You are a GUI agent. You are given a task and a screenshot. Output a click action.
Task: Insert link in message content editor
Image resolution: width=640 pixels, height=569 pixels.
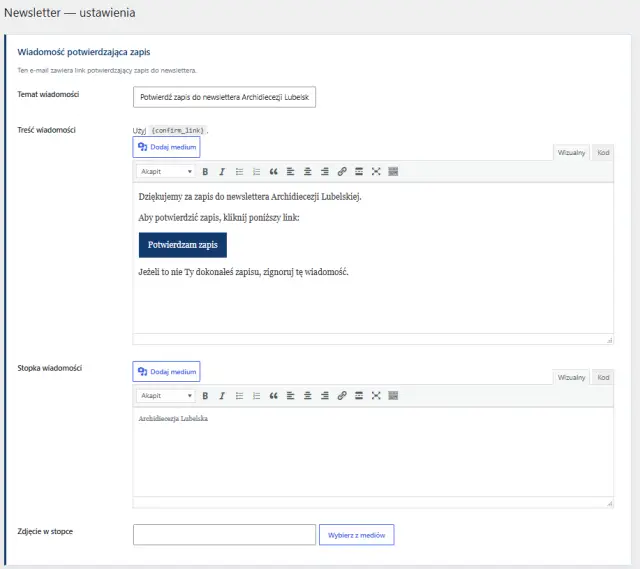342,171
